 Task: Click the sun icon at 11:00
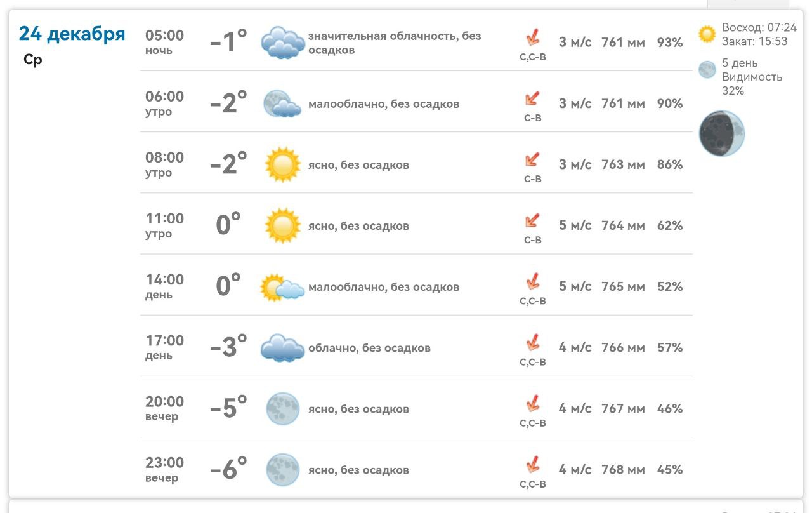(282, 225)
